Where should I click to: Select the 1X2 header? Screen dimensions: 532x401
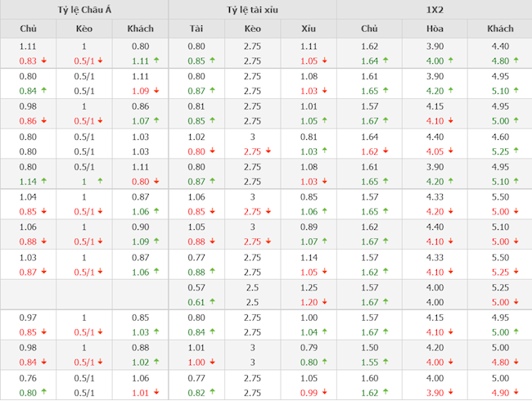pyautogui.click(x=434, y=10)
